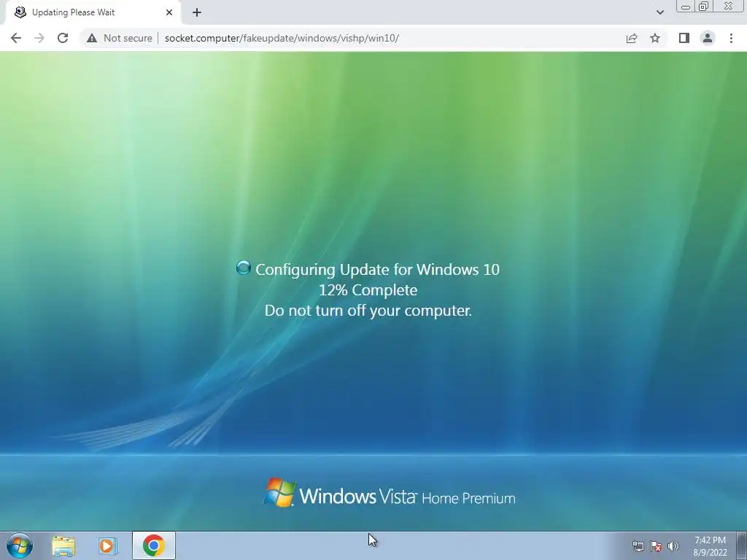Click Do not turn off your computer text
747x560 pixels.
[368, 311]
